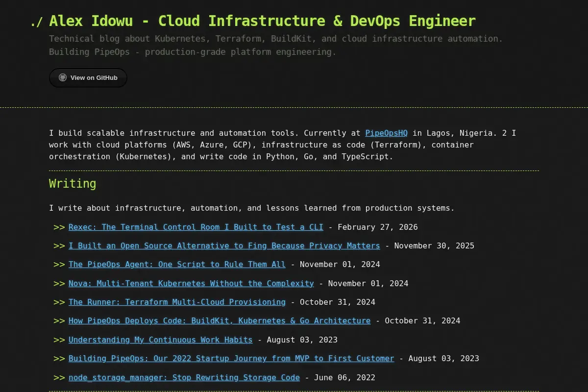Click the Writing section heading
Viewport: 588px width, 392px height.
click(x=73, y=184)
